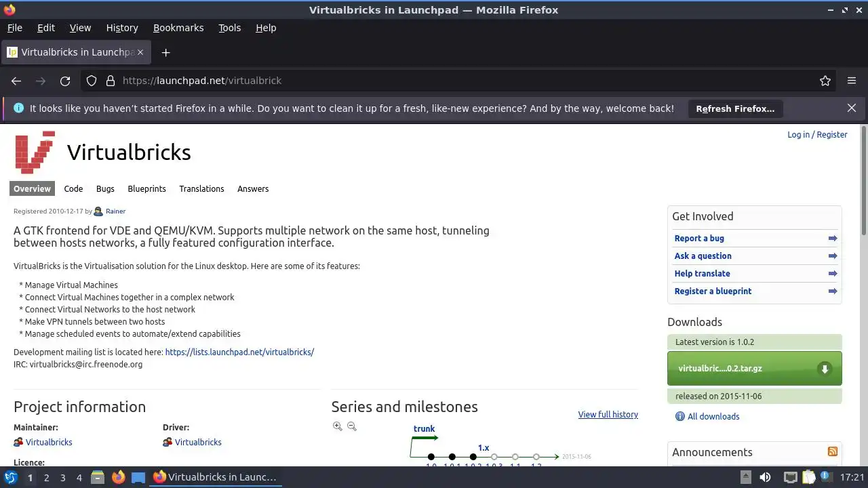Open the system start menu in the taskbar

click(x=11, y=477)
